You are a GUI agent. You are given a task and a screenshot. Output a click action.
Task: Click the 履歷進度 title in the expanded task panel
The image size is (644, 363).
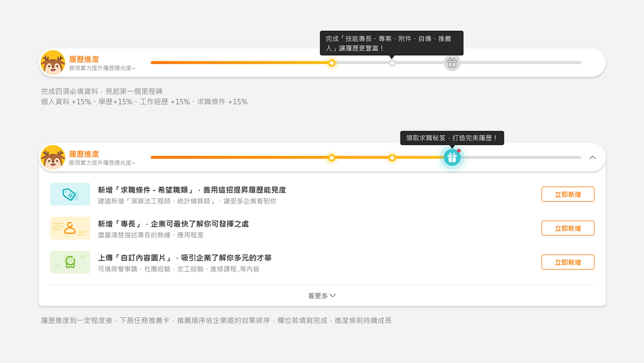(x=84, y=154)
